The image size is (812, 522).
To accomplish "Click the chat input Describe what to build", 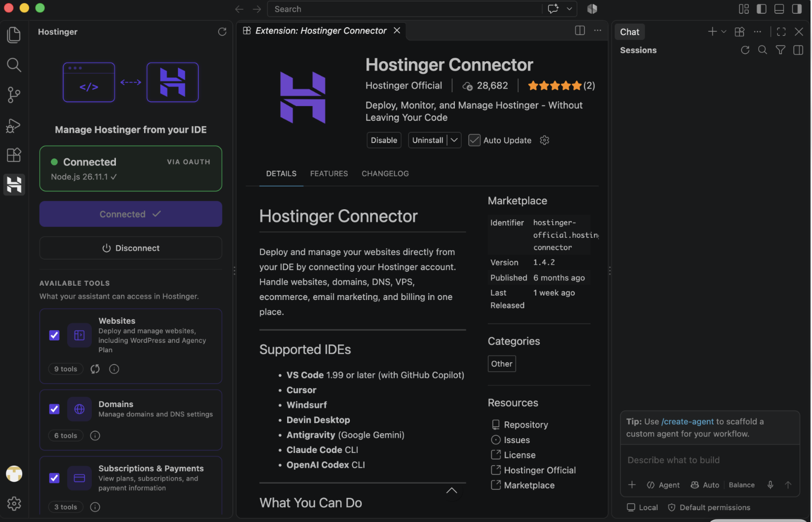I will (709, 460).
